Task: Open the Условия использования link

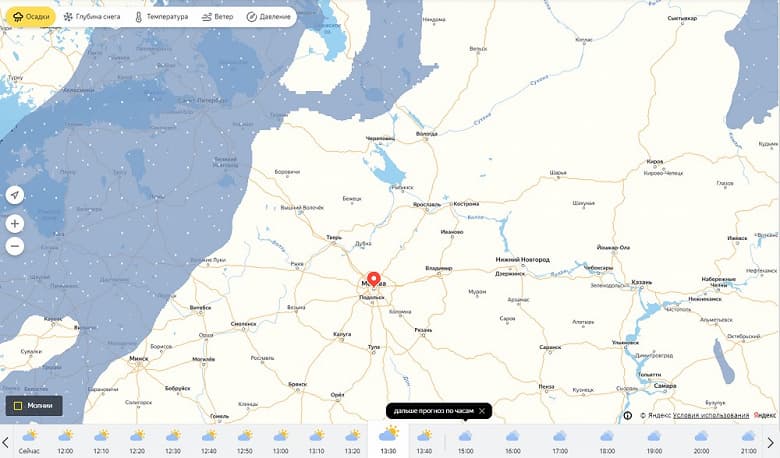Action: click(x=710, y=415)
